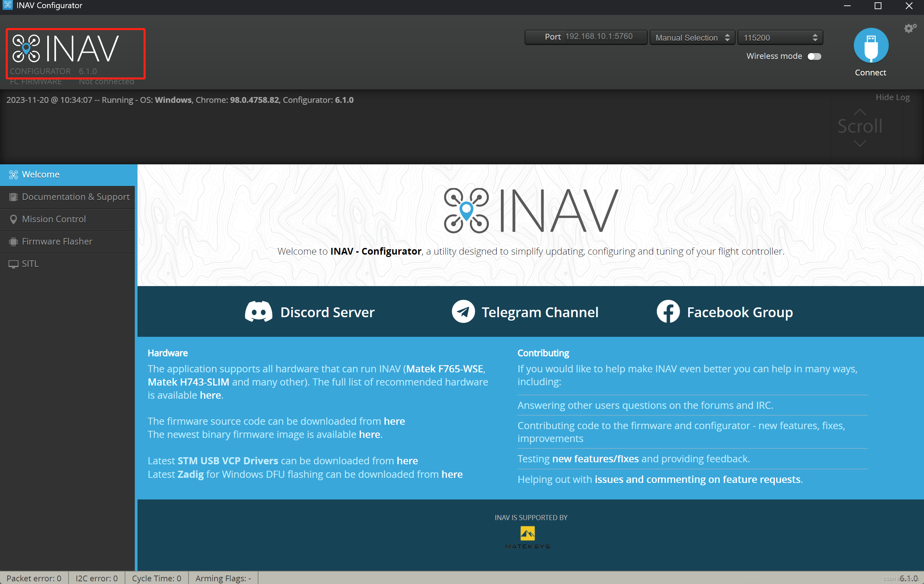The image size is (924, 584).
Task: Click the Discord icon
Action: [x=258, y=312]
